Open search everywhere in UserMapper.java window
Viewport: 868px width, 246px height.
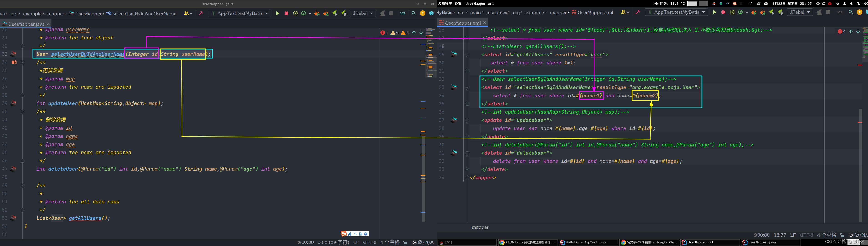pos(413,13)
